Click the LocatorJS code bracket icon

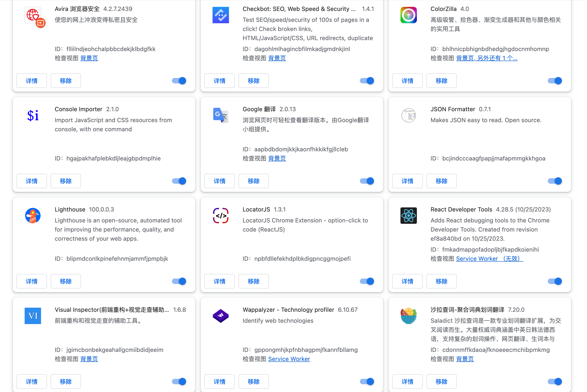click(x=221, y=216)
